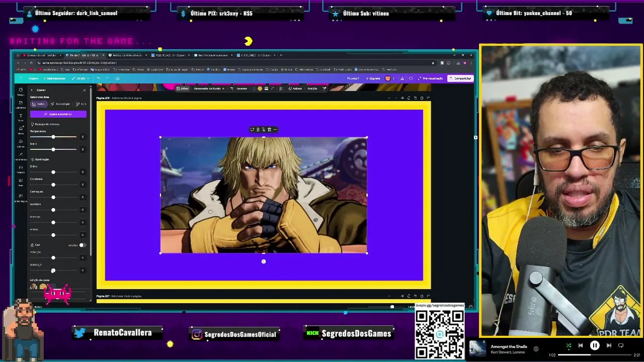This screenshot has height=362, width=644.
Task: Open the user avatar in Canva header
Action: point(388,78)
